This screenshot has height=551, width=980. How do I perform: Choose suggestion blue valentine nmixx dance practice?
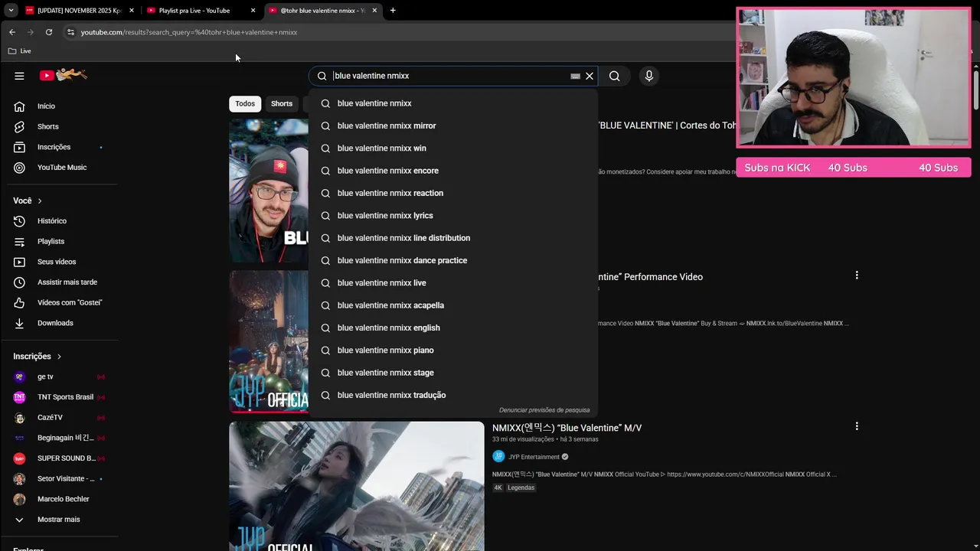[453, 260]
